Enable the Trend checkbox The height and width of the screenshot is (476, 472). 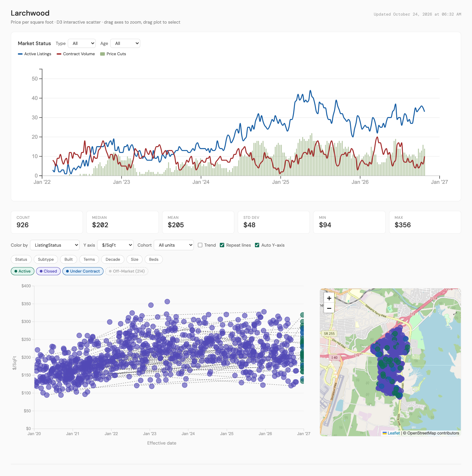pyautogui.click(x=200, y=245)
